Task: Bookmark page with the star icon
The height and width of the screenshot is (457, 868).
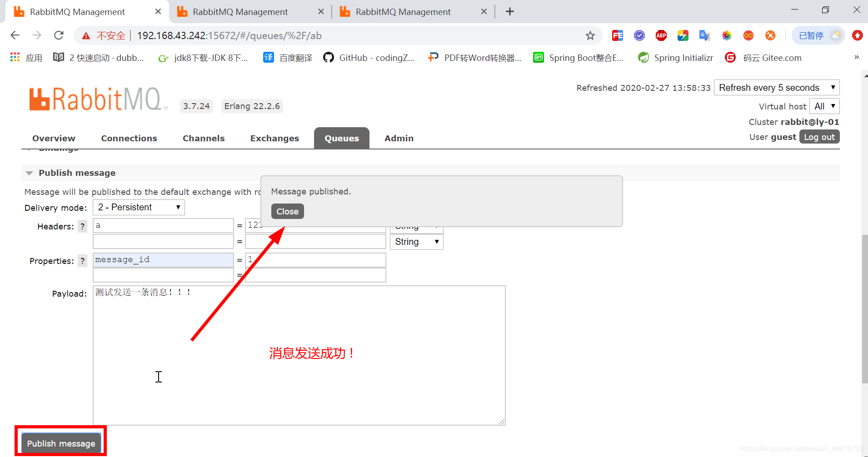Action: (590, 35)
